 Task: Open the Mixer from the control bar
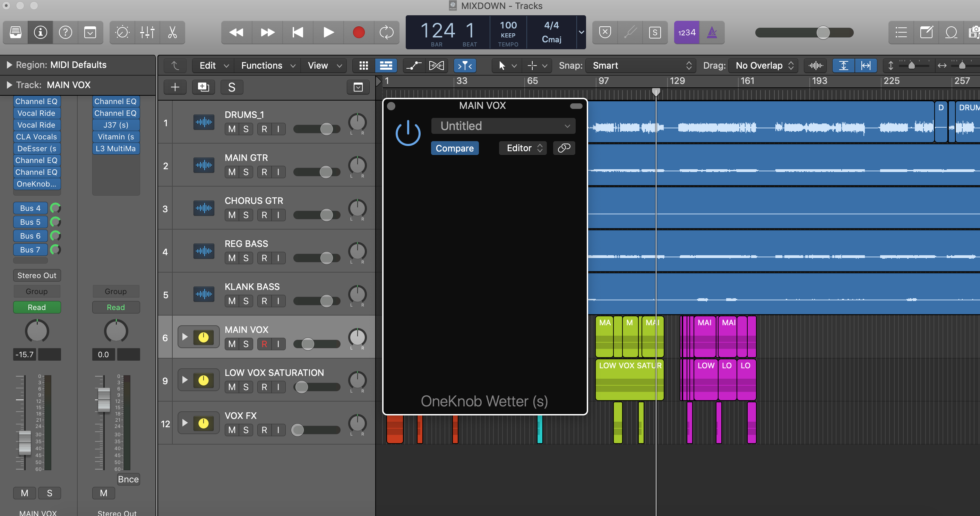click(x=147, y=33)
